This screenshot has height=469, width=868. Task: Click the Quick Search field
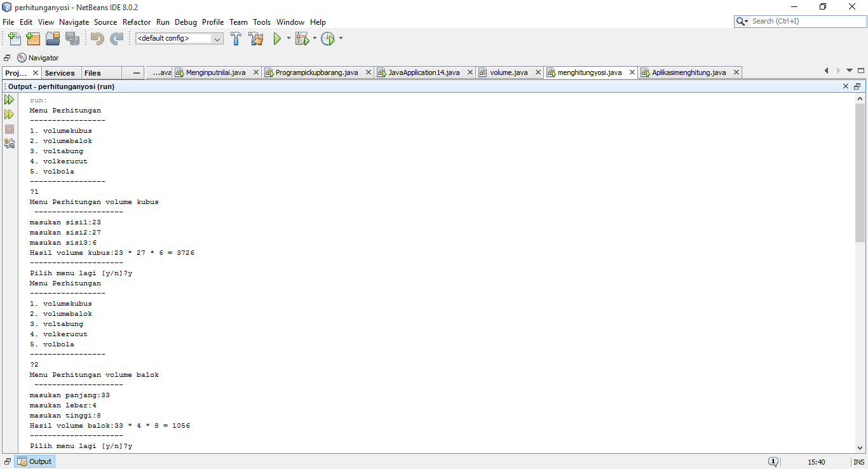pyautogui.click(x=800, y=21)
